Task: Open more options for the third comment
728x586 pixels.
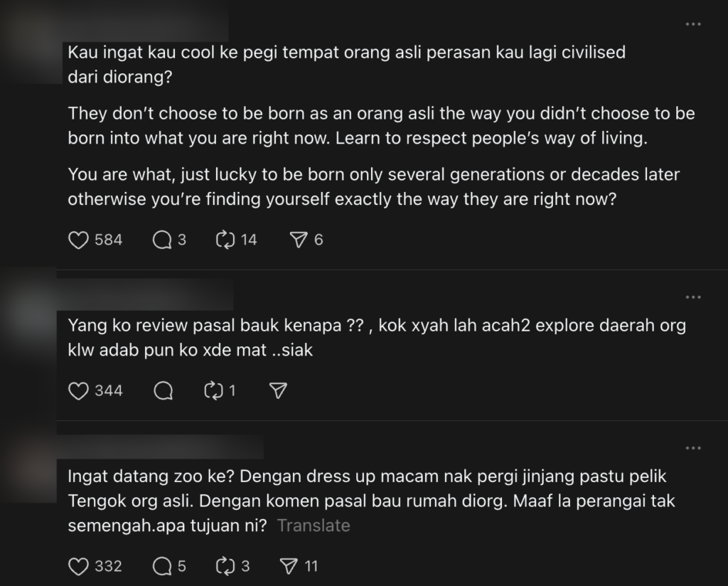Action: [692, 449]
